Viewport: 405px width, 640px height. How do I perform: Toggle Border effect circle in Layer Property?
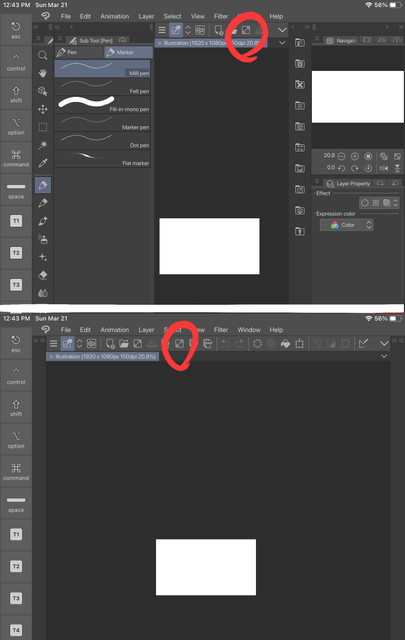click(365, 203)
